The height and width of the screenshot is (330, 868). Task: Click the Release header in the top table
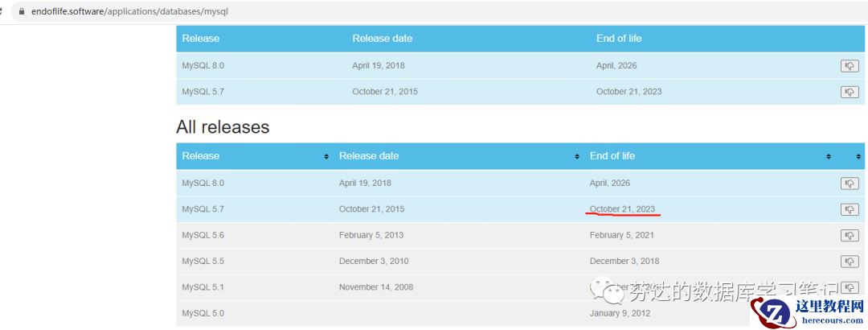click(x=201, y=39)
